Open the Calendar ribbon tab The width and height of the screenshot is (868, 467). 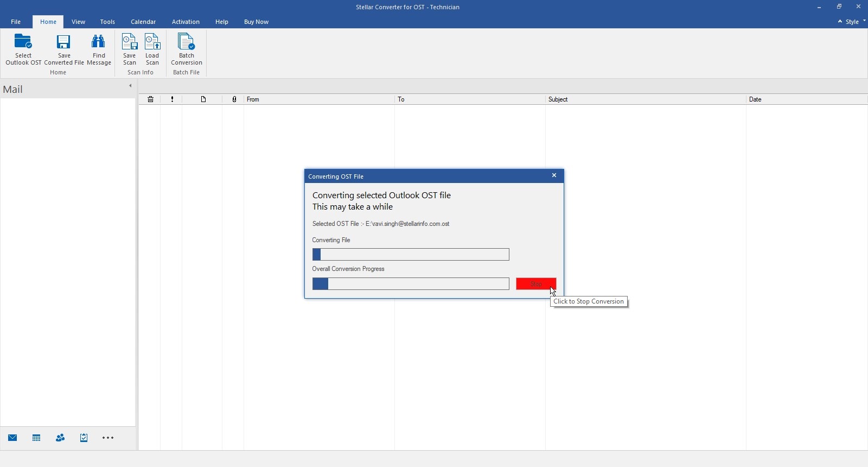click(143, 22)
